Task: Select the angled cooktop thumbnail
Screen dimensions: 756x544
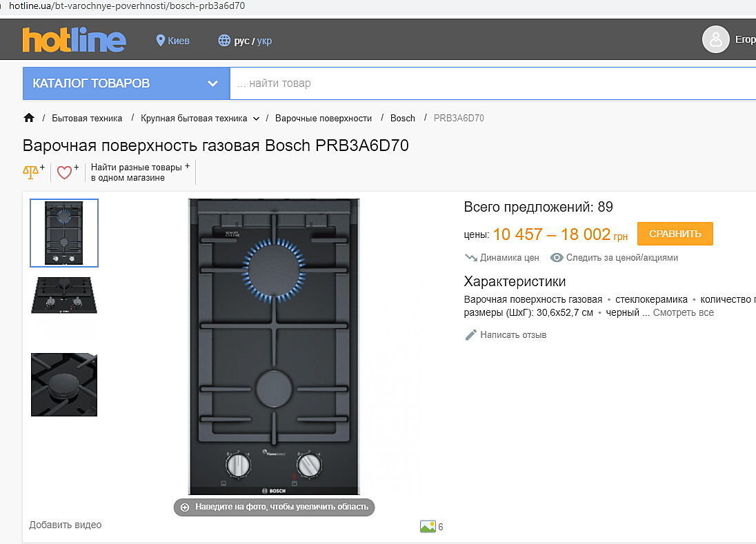Action: (x=64, y=295)
